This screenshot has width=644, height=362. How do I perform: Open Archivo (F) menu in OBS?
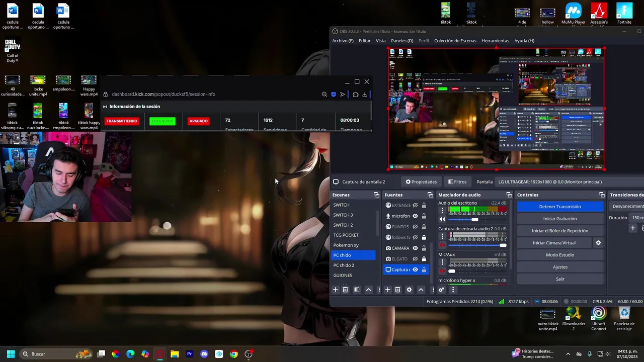[343, 41]
